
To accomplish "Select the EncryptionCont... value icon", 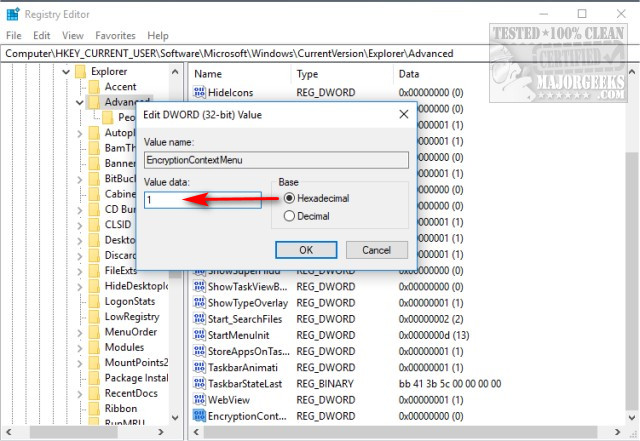I will pyautogui.click(x=199, y=416).
